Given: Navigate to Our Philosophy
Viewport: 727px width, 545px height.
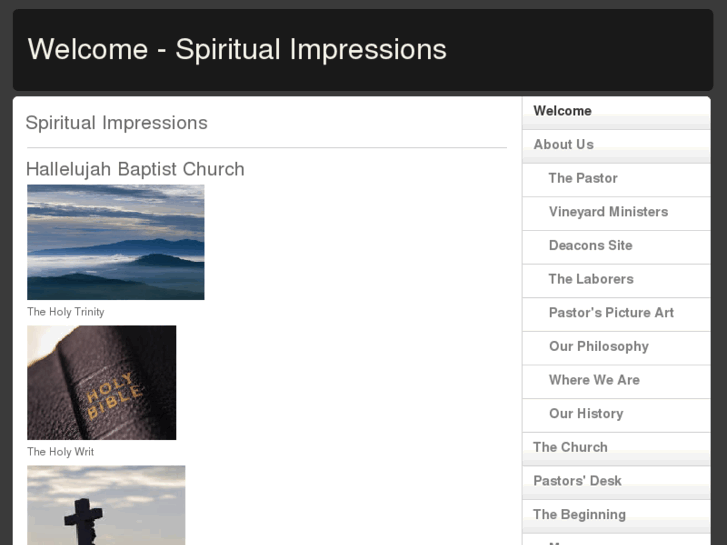Looking at the screenshot, I should pyautogui.click(x=598, y=346).
